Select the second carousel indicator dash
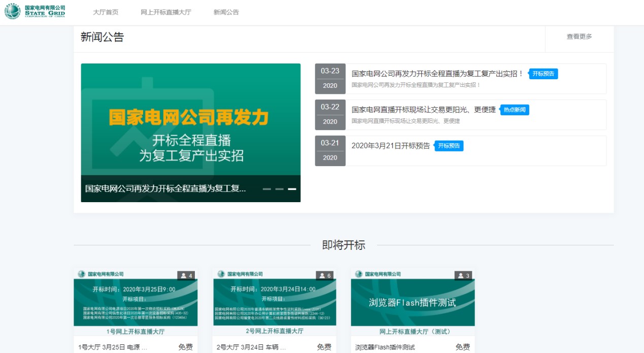The image size is (644, 353). (279, 189)
